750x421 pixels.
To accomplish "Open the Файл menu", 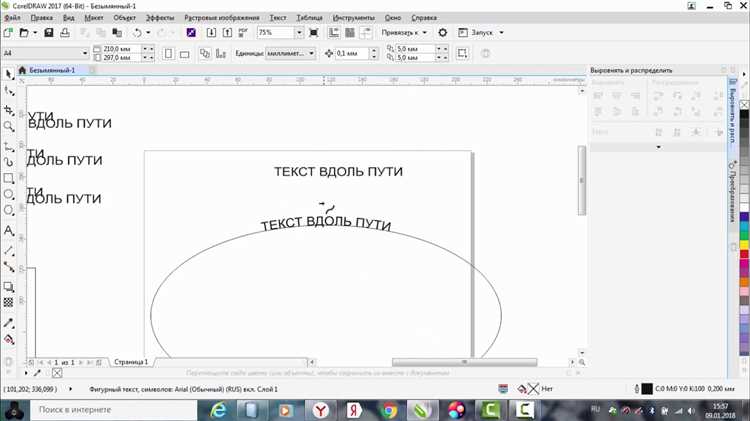I will tap(12, 18).
